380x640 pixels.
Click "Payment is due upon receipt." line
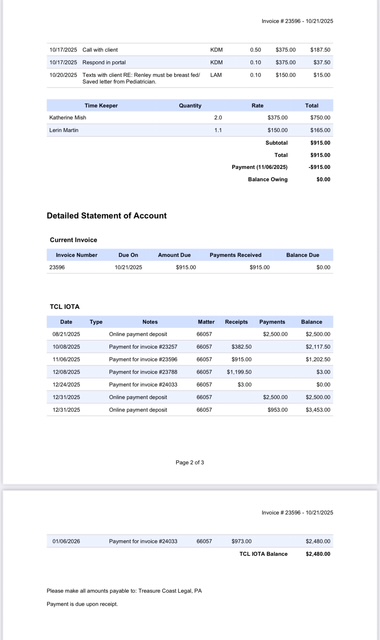point(82,604)
